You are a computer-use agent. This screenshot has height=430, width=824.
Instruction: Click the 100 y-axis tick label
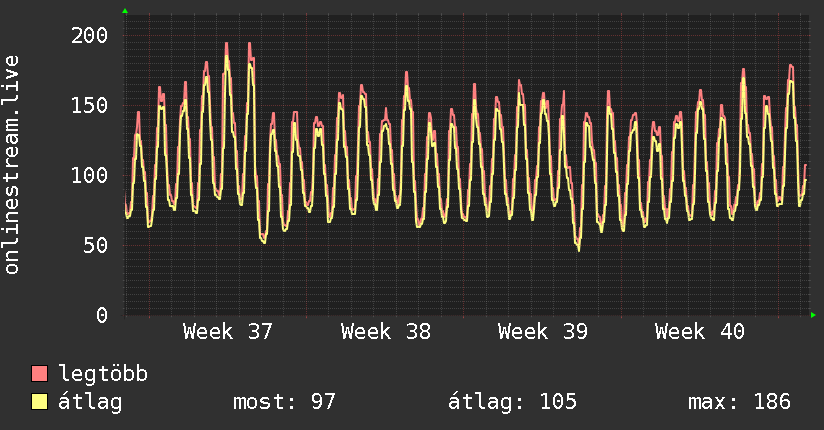point(89,175)
